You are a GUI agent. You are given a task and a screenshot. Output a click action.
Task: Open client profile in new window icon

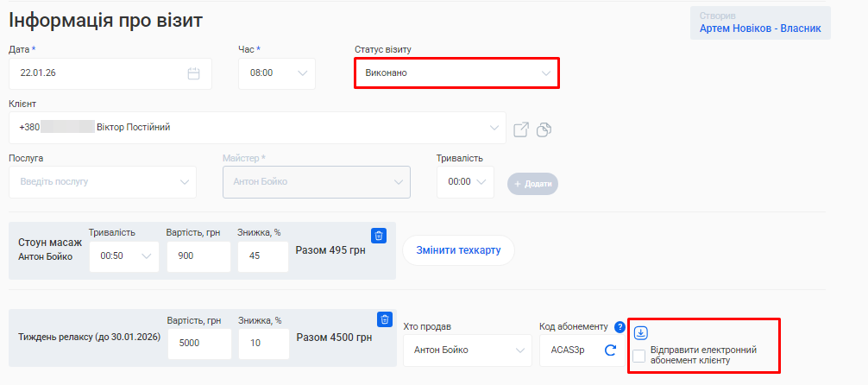[x=521, y=129]
